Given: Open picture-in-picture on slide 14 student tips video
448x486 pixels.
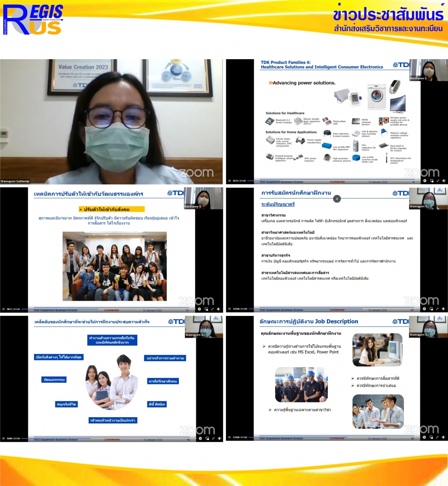Looking at the screenshot, I should [x=207, y=439].
